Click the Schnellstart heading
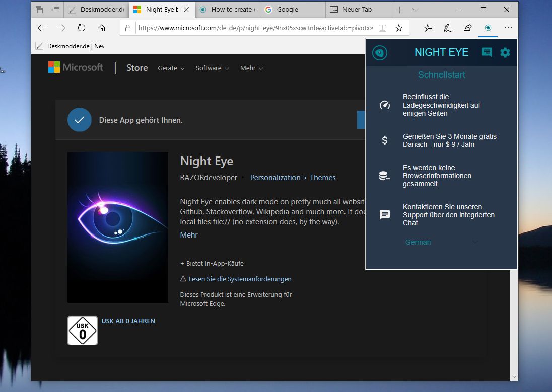This screenshot has height=392, width=552. coord(442,75)
